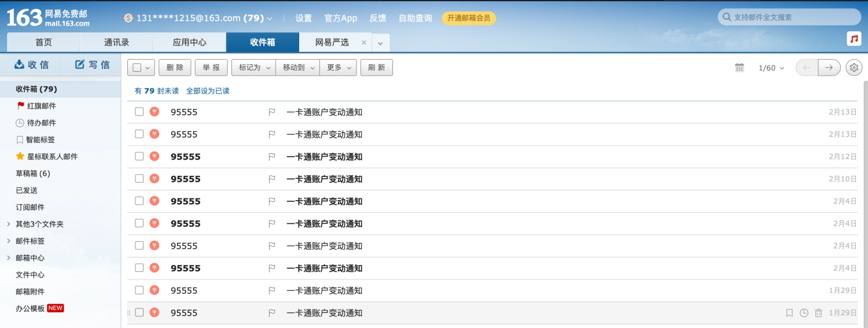Click 写信 compose button
Viewport: 868px width, 328px height.
coord(92,65)
